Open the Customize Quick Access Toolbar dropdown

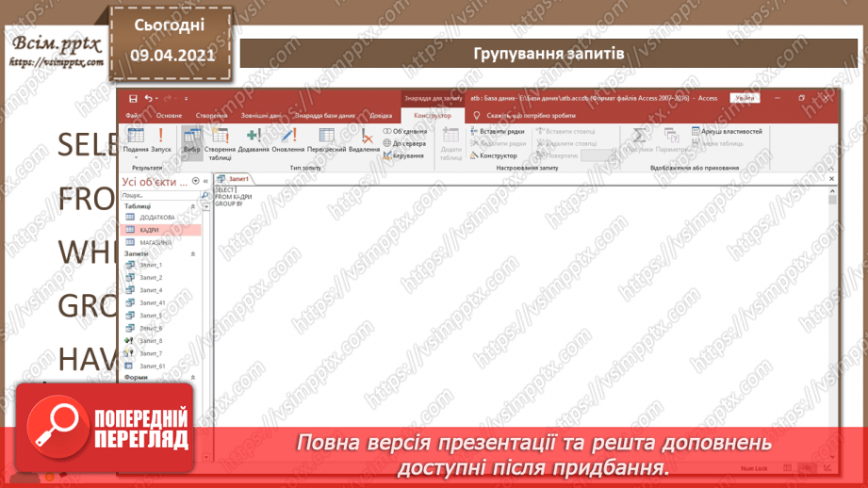pyautogui.click(x=186, y=99)
